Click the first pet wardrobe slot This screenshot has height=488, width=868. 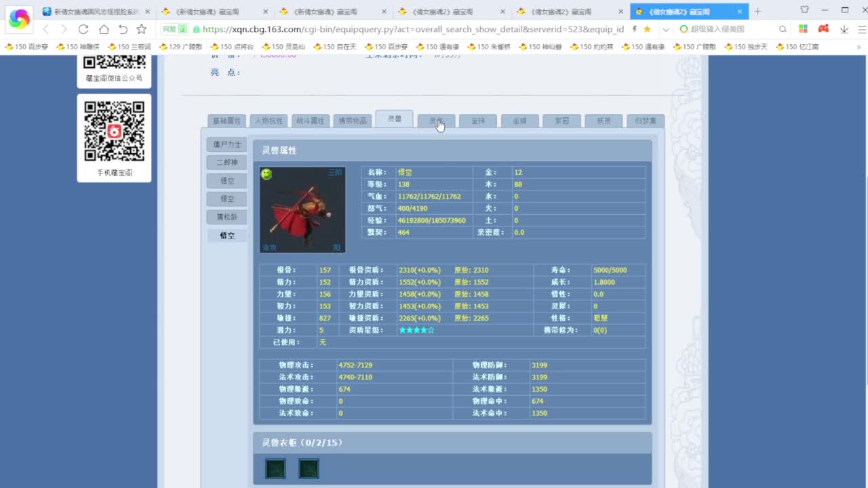coord(275,468)
